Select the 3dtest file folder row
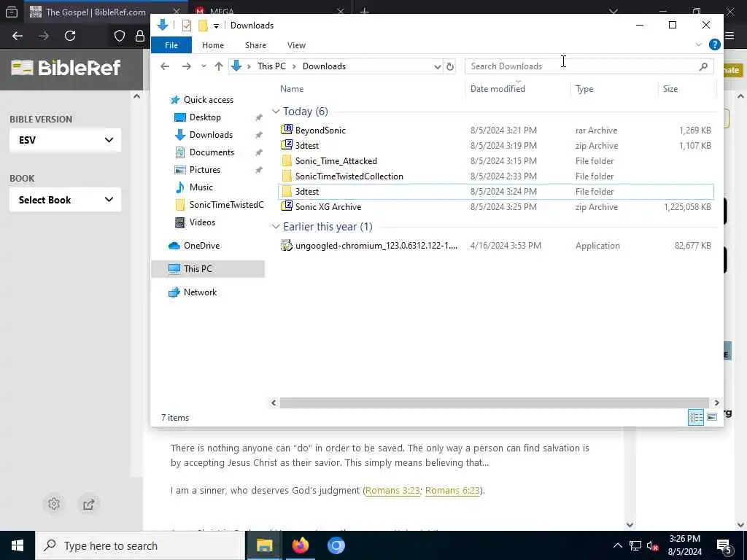Viewport: 747px width, 560px height. 495,192
